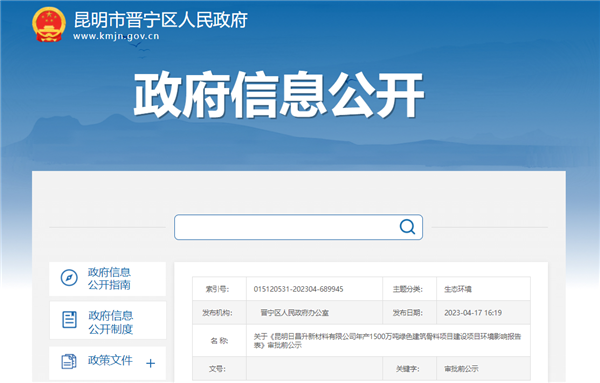Click the publish date 2023-04-17 16:19
The image size is (600, 383).
[473, 313]
